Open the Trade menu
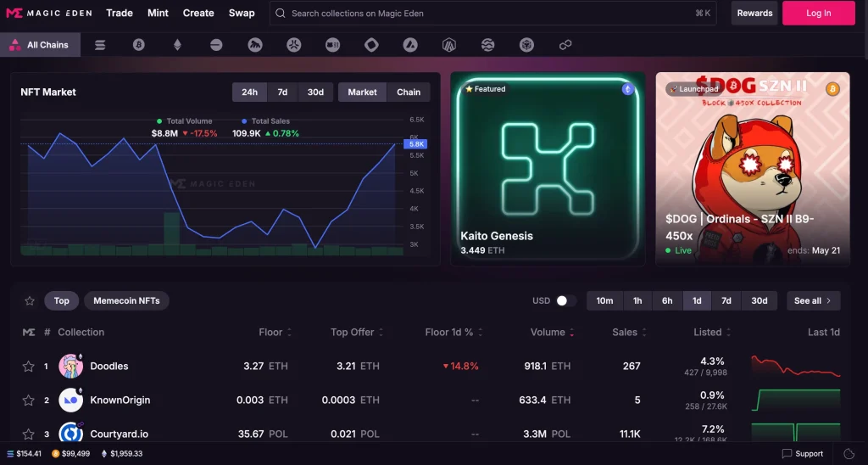 pos(120,13)
